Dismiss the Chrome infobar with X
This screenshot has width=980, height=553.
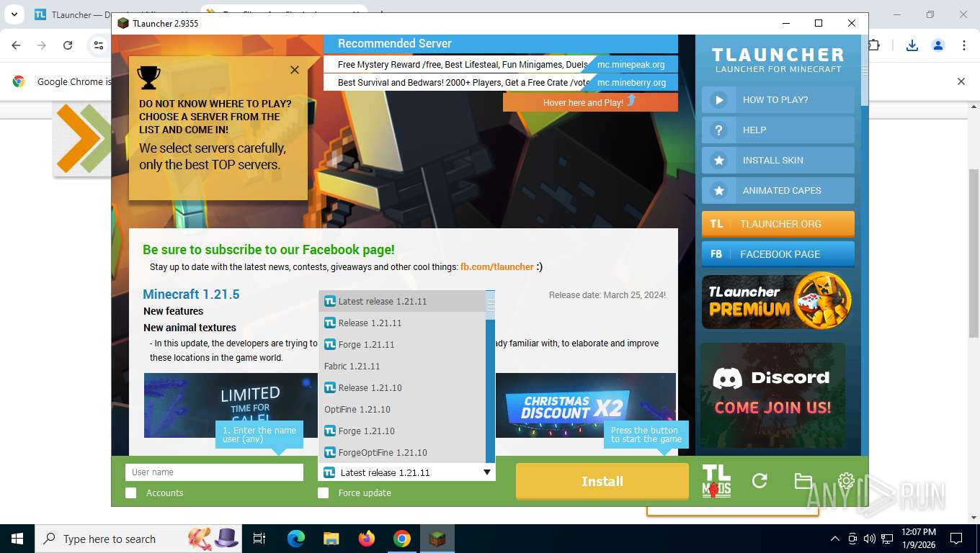pos(961,81)
